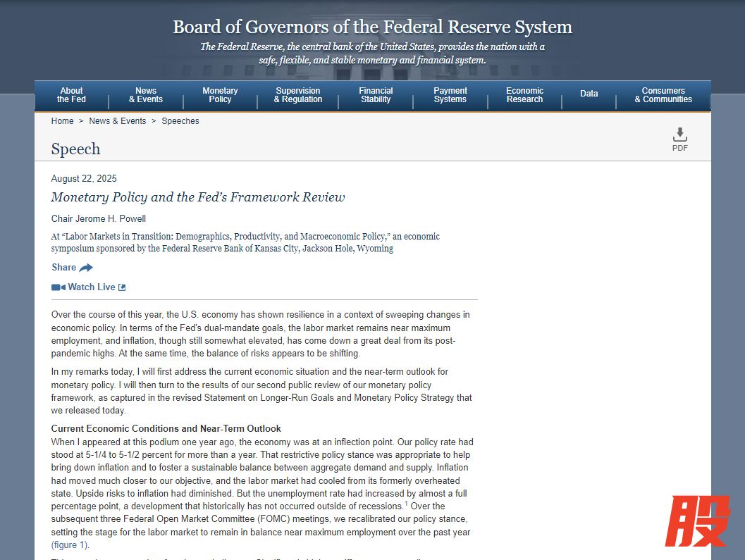Open the Consumers & Communities menu
This screenshot has height=560, width=745.
click(x=663, y=95)
